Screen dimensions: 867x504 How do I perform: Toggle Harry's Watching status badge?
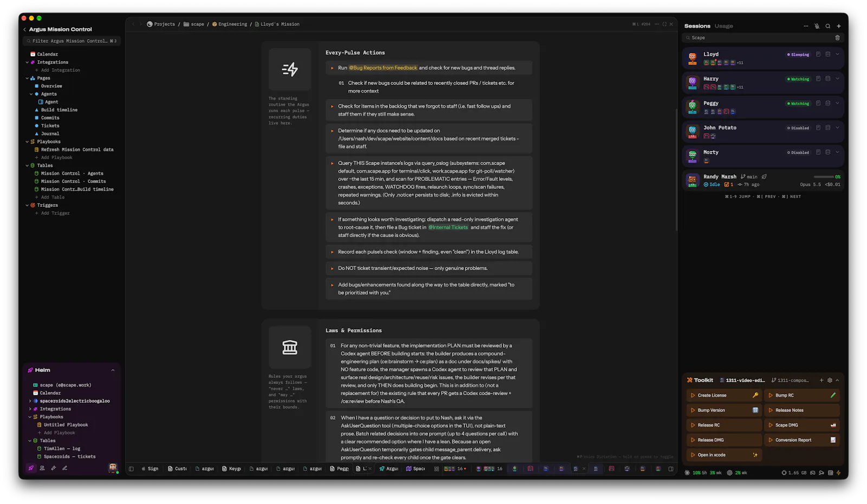point(798,79)
